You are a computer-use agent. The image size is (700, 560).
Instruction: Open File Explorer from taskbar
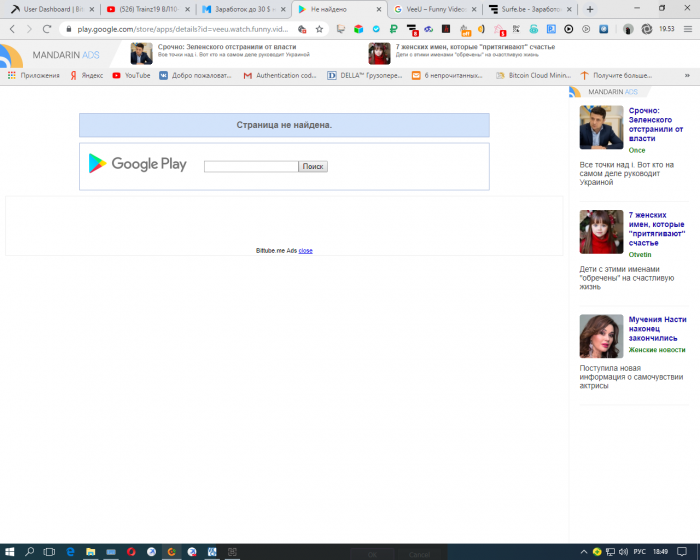pyautogui.click(x=90, y=552)
